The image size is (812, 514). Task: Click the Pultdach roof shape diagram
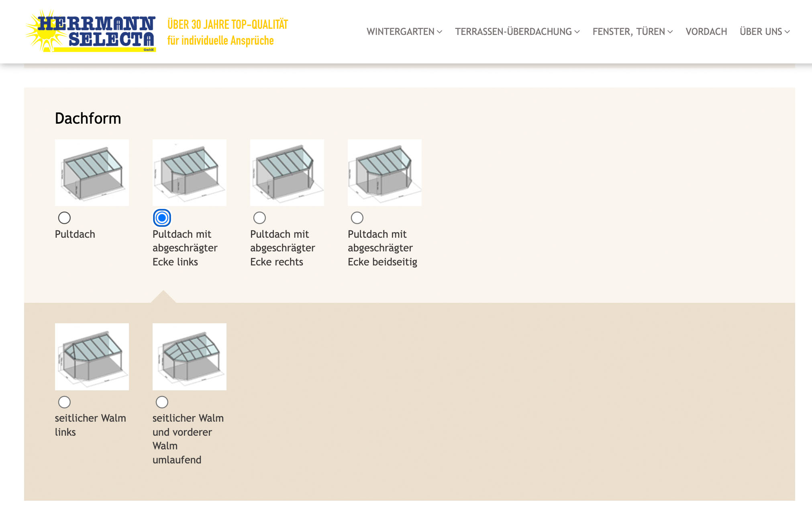tap(92, 172)
